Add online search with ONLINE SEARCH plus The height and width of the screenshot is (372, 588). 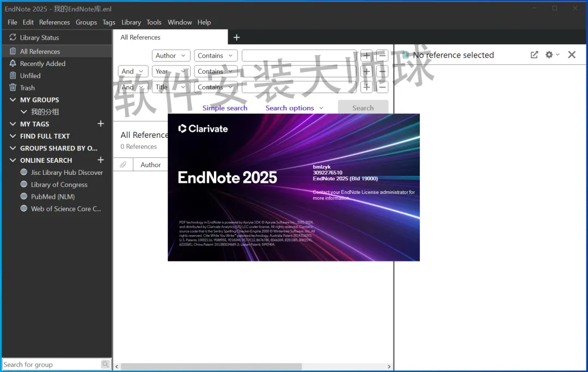coord(101,160)
